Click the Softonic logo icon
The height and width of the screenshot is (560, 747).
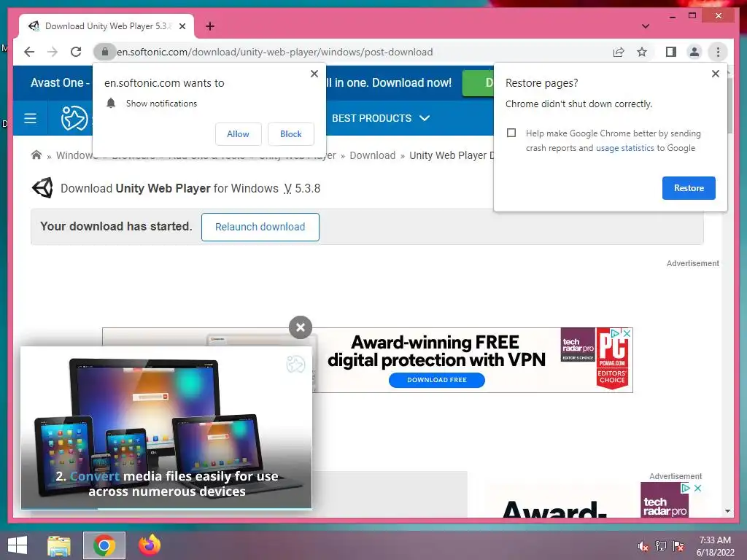[74, 118]
